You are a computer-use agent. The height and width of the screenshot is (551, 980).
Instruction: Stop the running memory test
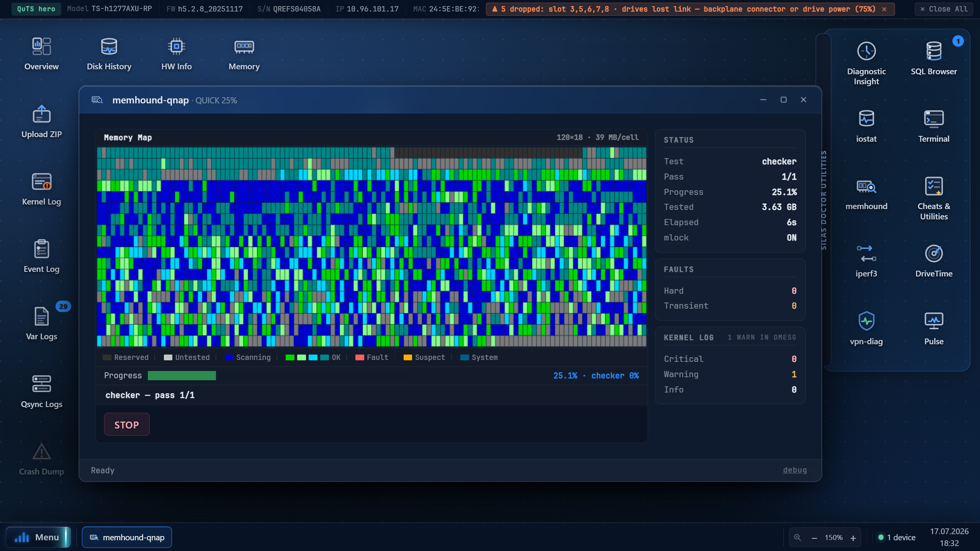(127, 424)
